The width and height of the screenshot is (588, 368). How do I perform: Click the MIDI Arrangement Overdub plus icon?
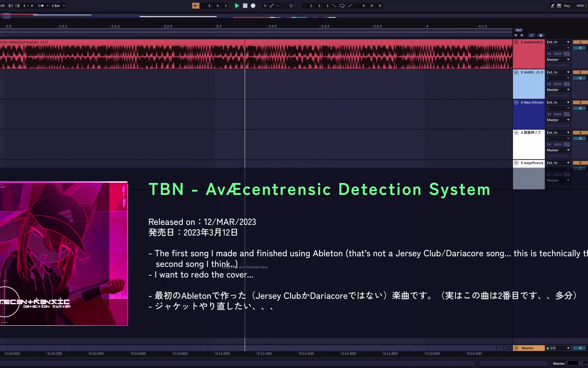point(265,6)
